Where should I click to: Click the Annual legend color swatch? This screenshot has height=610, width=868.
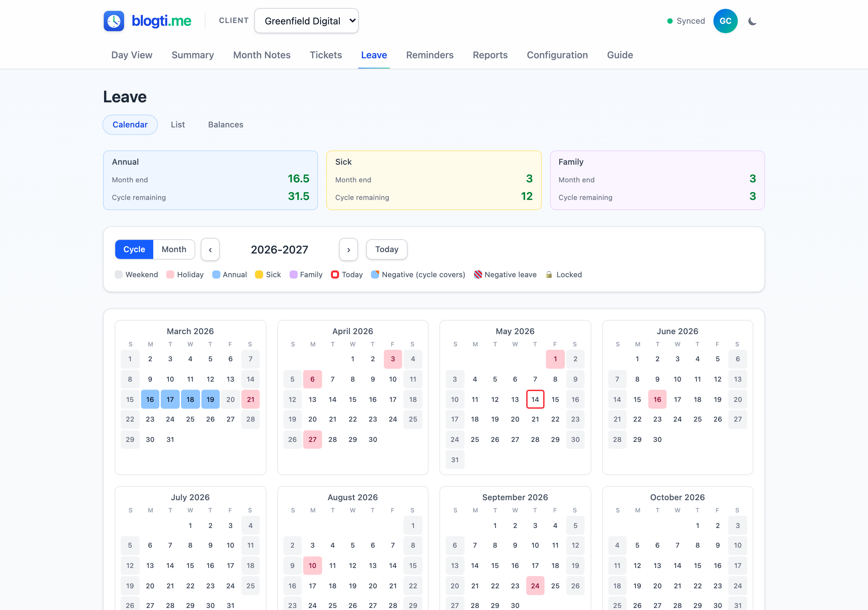pos(216,275)
